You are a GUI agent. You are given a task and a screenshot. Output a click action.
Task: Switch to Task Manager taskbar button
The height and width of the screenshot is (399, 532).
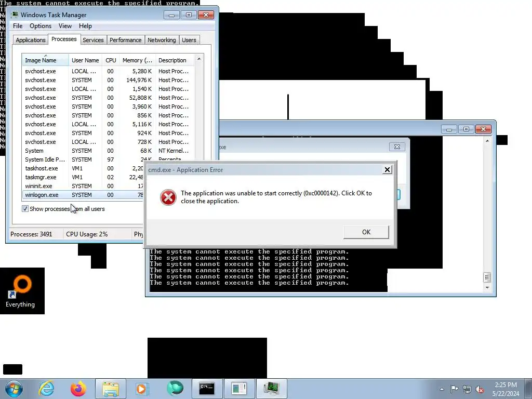pyautogui.click(x=271, y=389)
